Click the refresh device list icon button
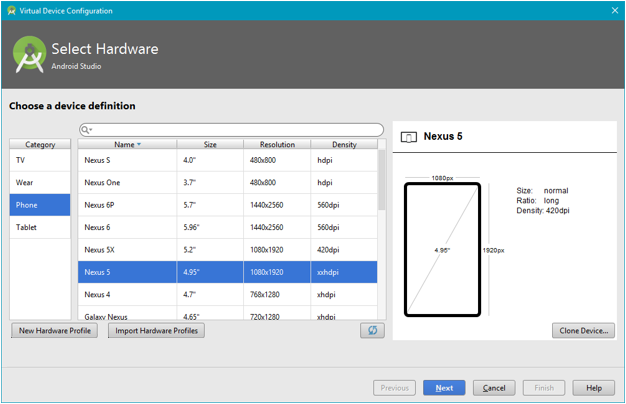Viewport: 626px width, 404px height. tap(372, 331)
